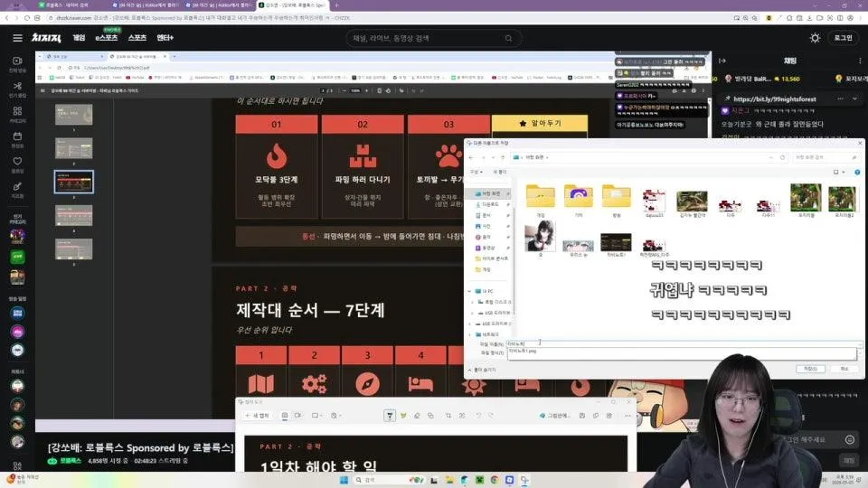The image size is (868, 488).
Task: Click 폴더 숨기기 to hide folders
Action: coord(482,370)
